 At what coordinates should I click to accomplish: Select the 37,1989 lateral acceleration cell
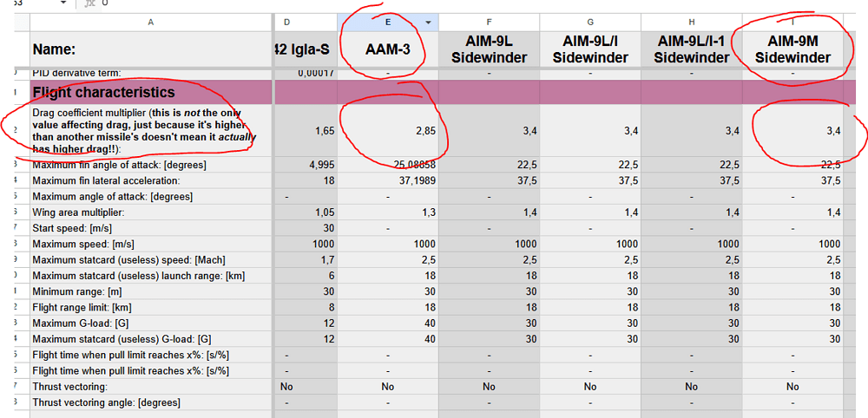point(387,180)
